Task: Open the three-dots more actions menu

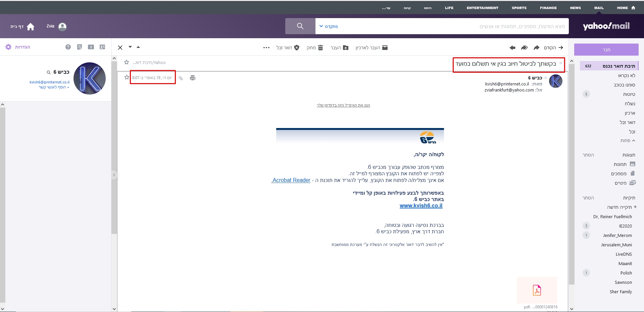Action: tap(266, 48)
